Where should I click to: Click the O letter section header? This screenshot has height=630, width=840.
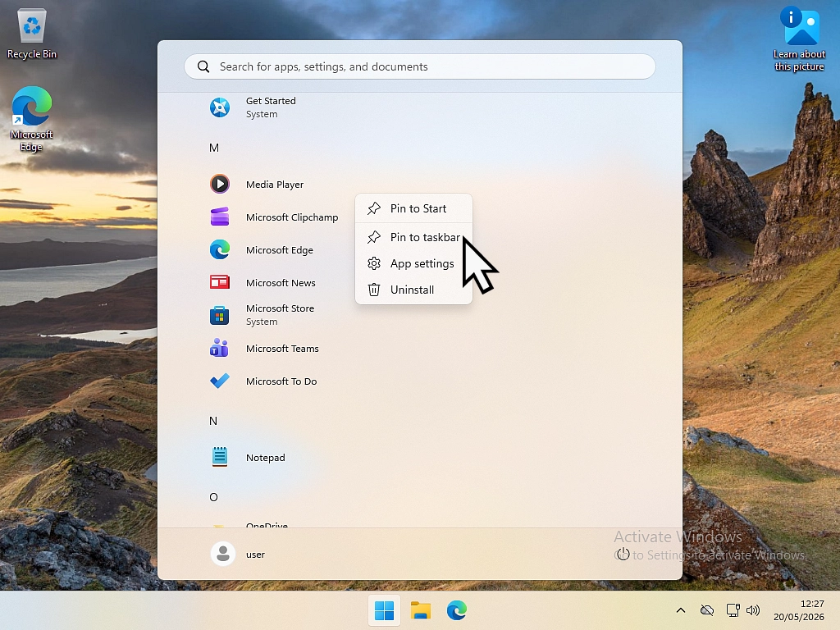click(x=213, y=496)
